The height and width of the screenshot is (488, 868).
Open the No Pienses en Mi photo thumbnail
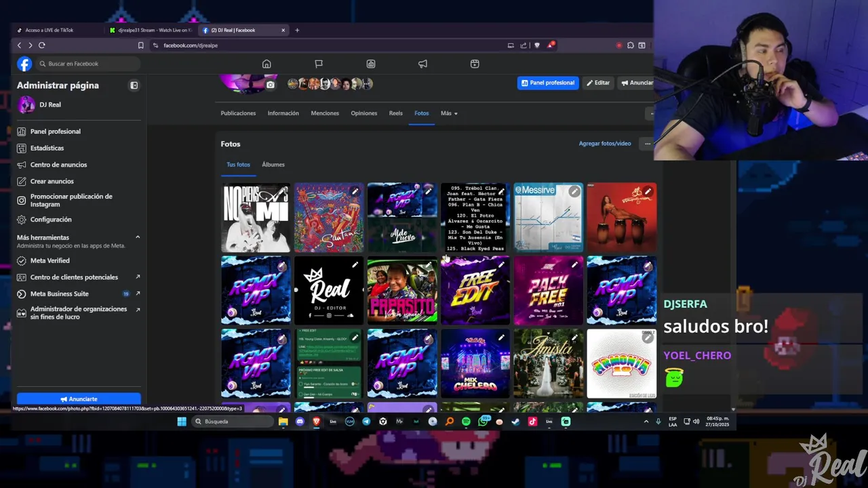point(256,218)
